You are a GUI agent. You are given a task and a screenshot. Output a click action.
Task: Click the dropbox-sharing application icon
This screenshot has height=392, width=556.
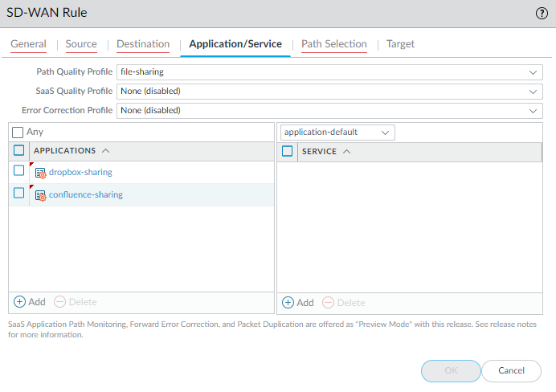tap(41, 172)
